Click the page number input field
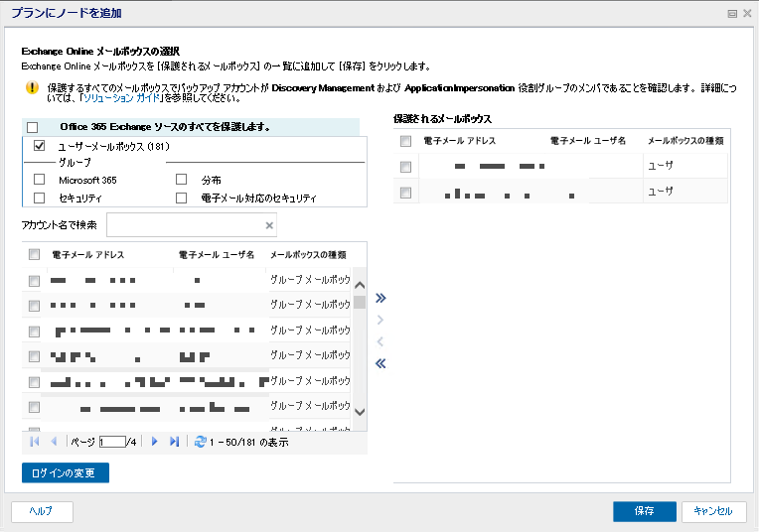Screen dimensions: 759x532 [112, 442]
